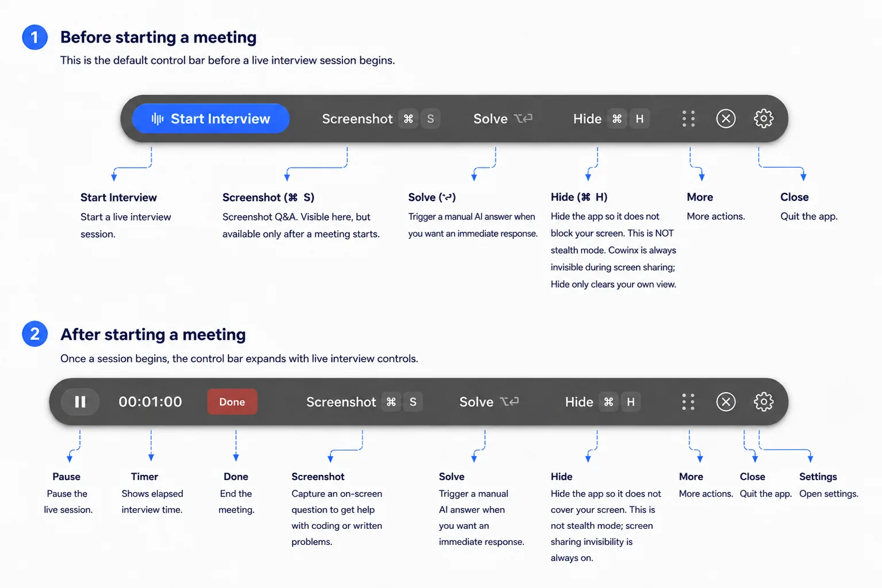This screenshot has height=588, width=882.
Task: Click the "Settings" description label
Action: (x=818, y=477)
